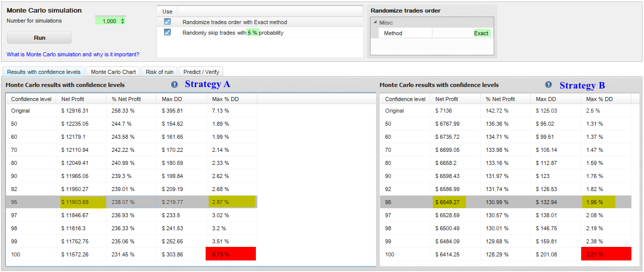Click the help icon beside Strategy B
Screen dimensions: 644x272
tap(548, 84)
